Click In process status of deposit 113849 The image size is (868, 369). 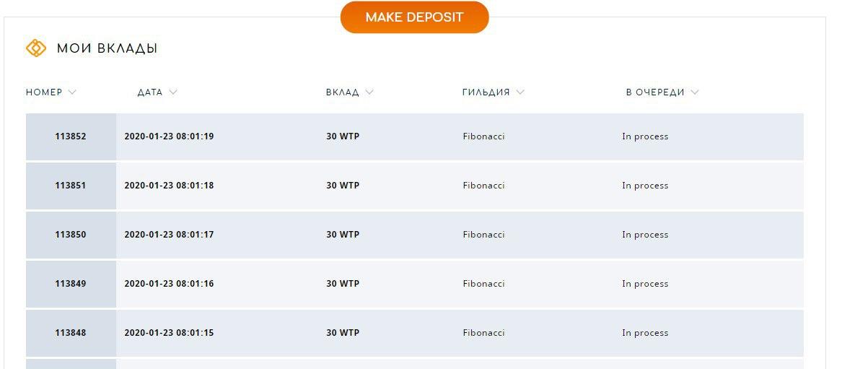645,284
